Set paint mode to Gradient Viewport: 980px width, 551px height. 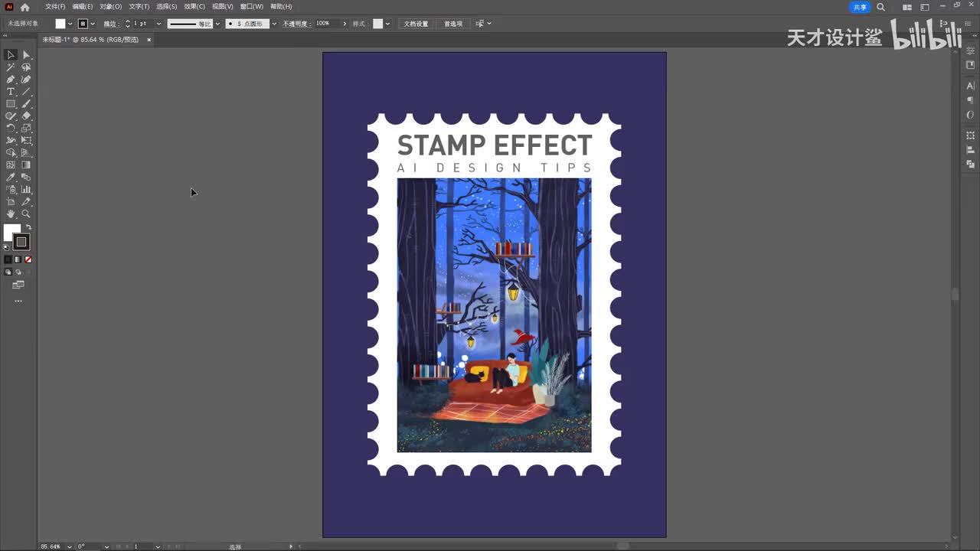coord(18,259)
